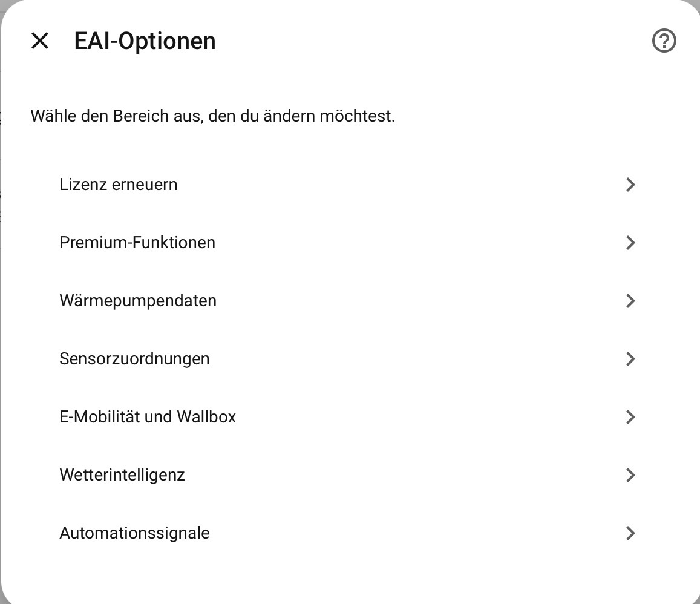The width and height of the screenshot is (700, 604).
Task: Open the Lizenz erneuern option
Action: [x=350, y=185]
